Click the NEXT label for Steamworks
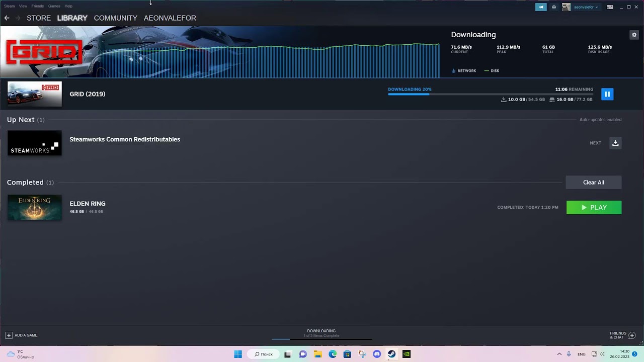Image resolution: width=644 pixels, height=362 pixels. pos(595,143)
